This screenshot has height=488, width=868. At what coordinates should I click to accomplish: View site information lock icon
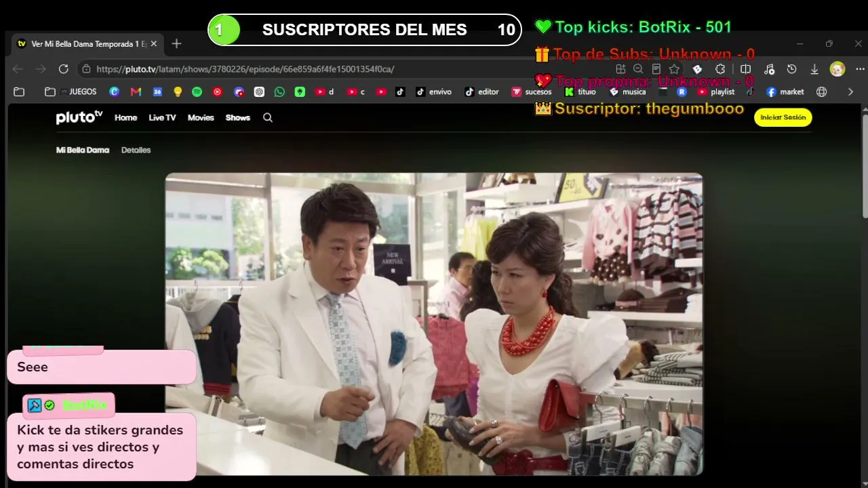coord(86,69)
